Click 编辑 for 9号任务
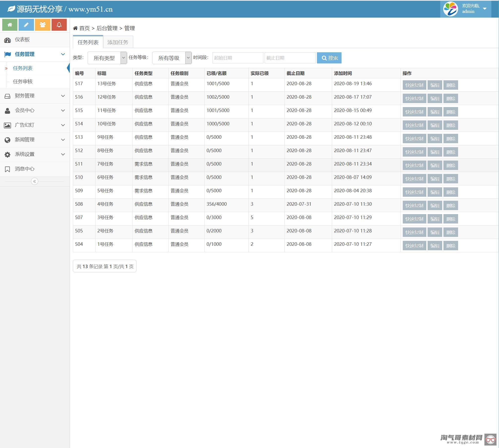This screenshot has width=499, height=448. pyautogui.click(x=435, y=139)
